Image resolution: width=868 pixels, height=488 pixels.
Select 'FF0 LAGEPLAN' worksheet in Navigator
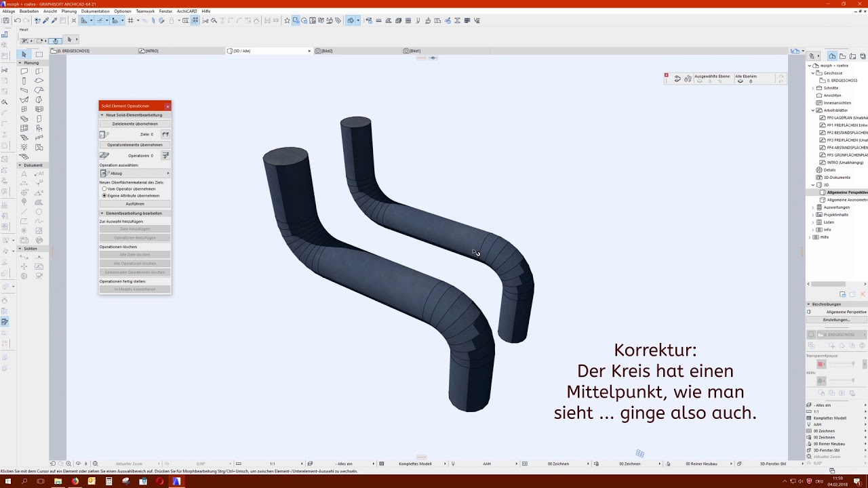pos(844,118)
